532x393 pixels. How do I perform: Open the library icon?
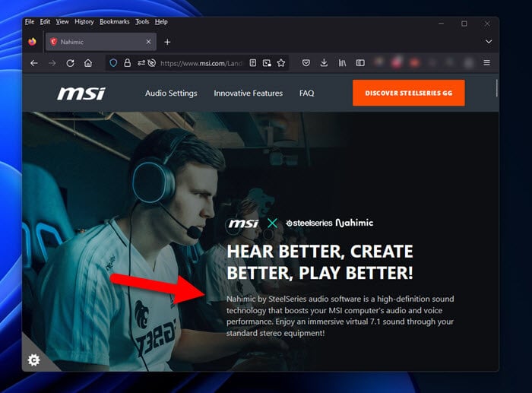pyautogui.click(x=342, y=63)
